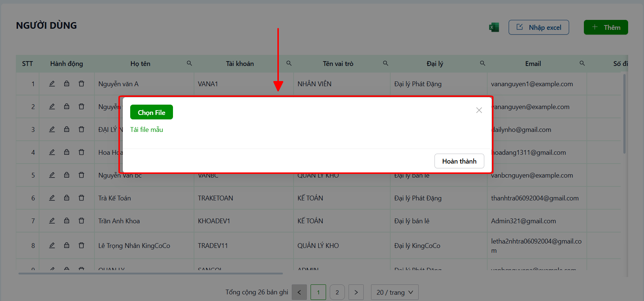The image size is (644, 301).
Task: Click the vertical table scrollbar
Action: (624, 114)
